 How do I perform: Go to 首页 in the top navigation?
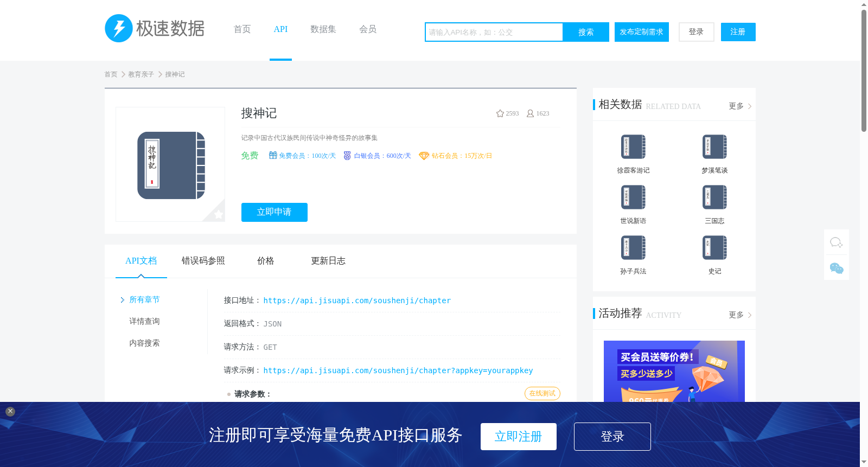click(242, 29)
